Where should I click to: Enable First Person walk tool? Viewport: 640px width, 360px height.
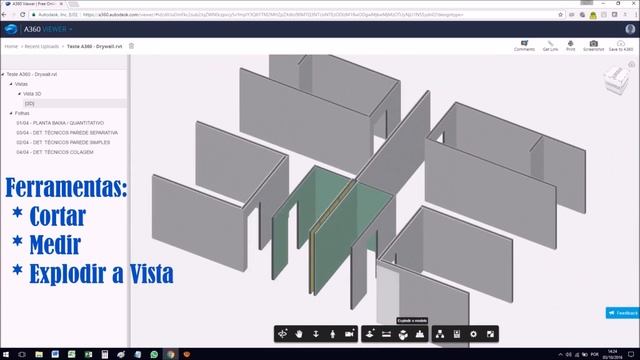[x=333, y=334]
